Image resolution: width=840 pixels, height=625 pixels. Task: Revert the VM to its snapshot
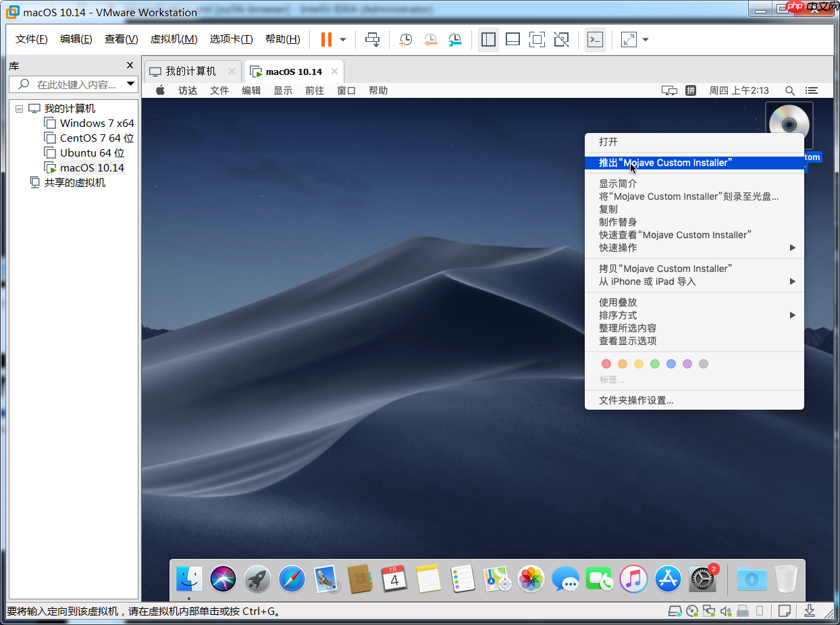point(430,39)
